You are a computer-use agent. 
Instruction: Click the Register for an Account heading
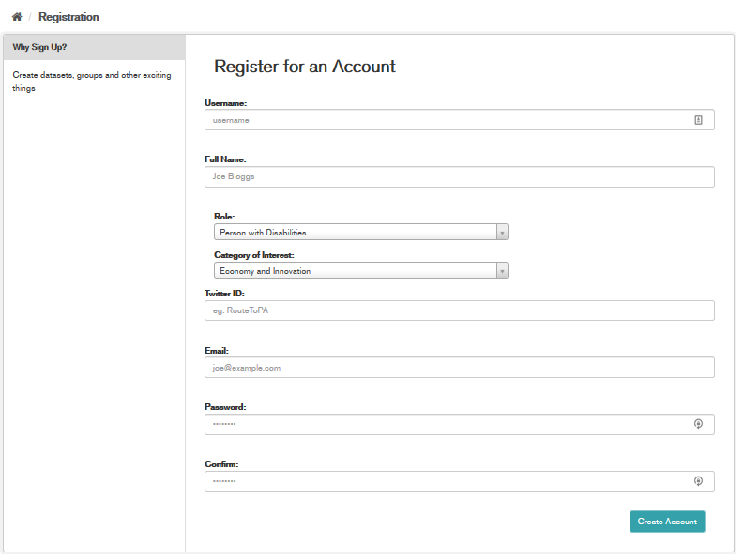tap(305, 67)
